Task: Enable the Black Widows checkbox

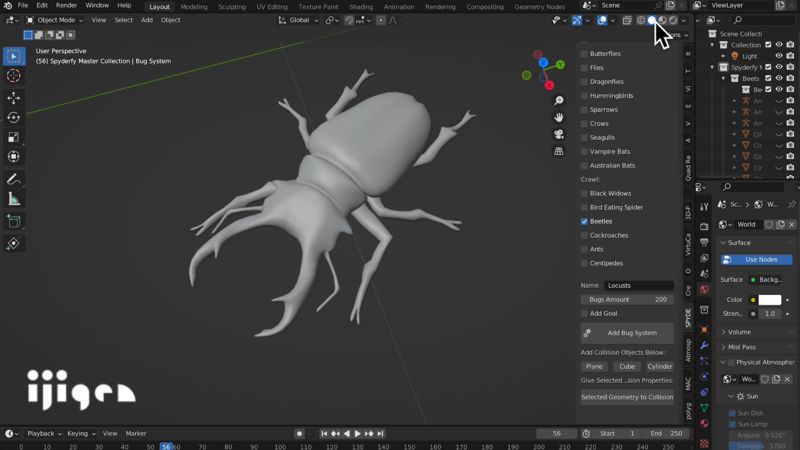Action: (584, 193)
